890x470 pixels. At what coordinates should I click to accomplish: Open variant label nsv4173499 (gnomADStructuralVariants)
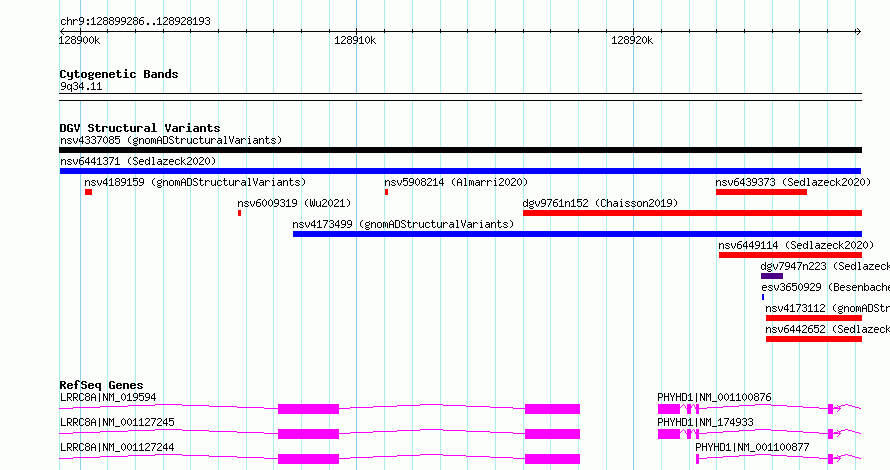pos(403,224)
